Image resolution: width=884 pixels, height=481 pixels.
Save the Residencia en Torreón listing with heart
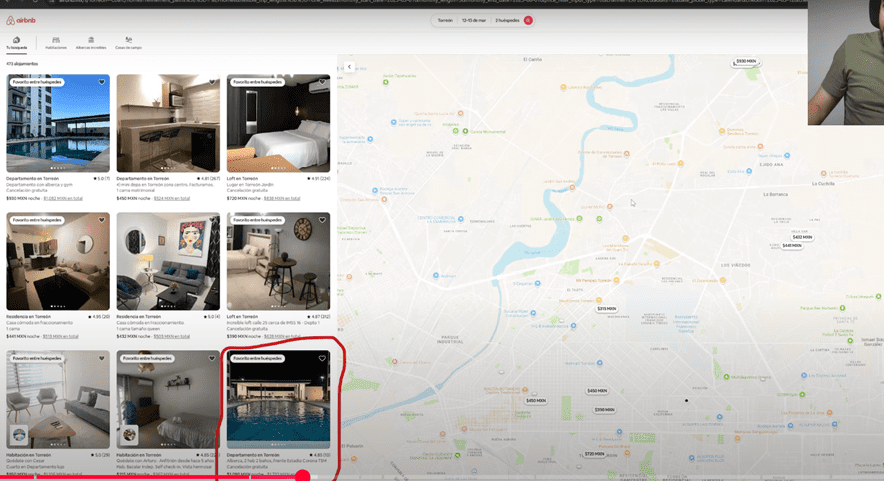pyautogui.click(x=102, y=220)
